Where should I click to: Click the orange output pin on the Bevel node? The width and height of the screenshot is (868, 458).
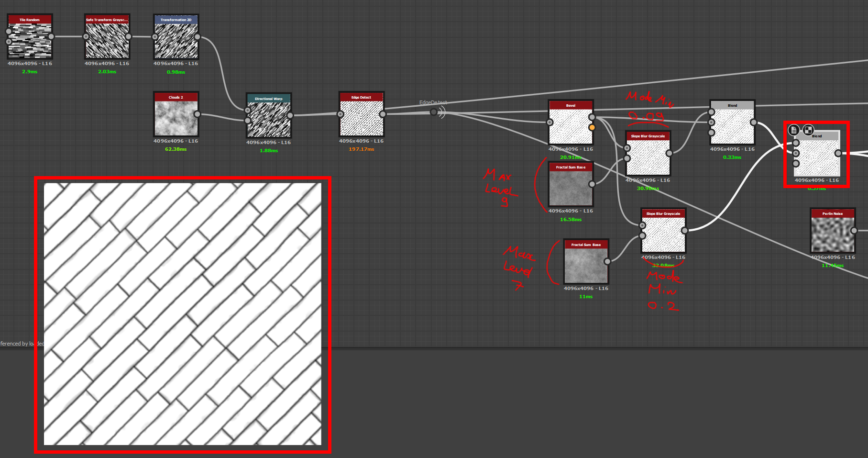click(x=592, y=127)
